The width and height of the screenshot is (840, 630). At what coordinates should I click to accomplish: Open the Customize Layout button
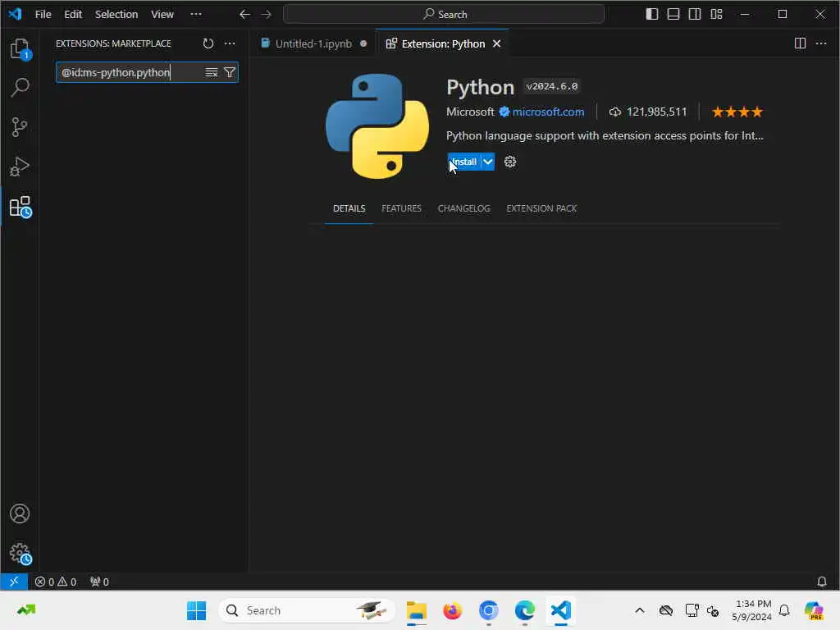[716, 14]
